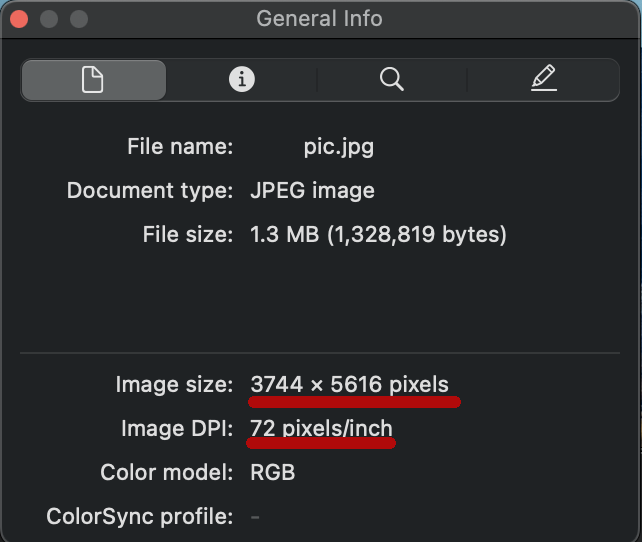
Task: Click the File name label
Action: point(180,147)
